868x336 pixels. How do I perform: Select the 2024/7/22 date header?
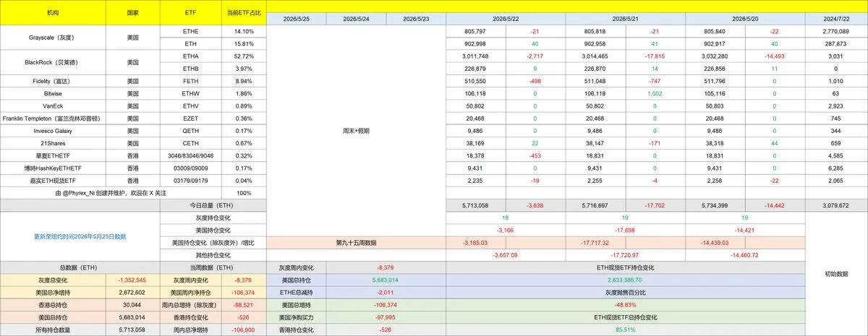(x=836, y=19)
